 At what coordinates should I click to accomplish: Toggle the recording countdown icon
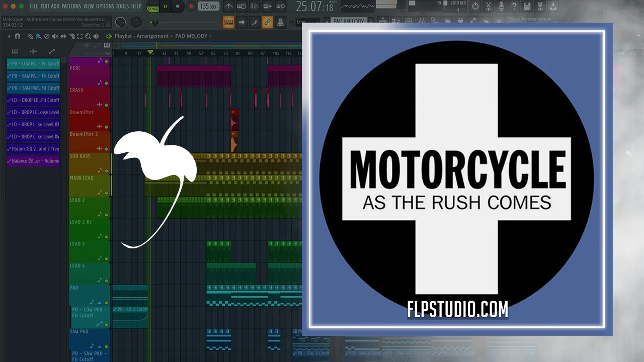pyautogui.click(x=255, y=7)
